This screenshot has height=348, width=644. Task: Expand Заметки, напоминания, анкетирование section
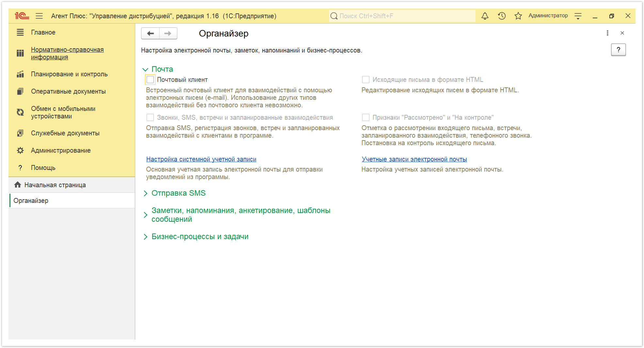click(145, 215)
